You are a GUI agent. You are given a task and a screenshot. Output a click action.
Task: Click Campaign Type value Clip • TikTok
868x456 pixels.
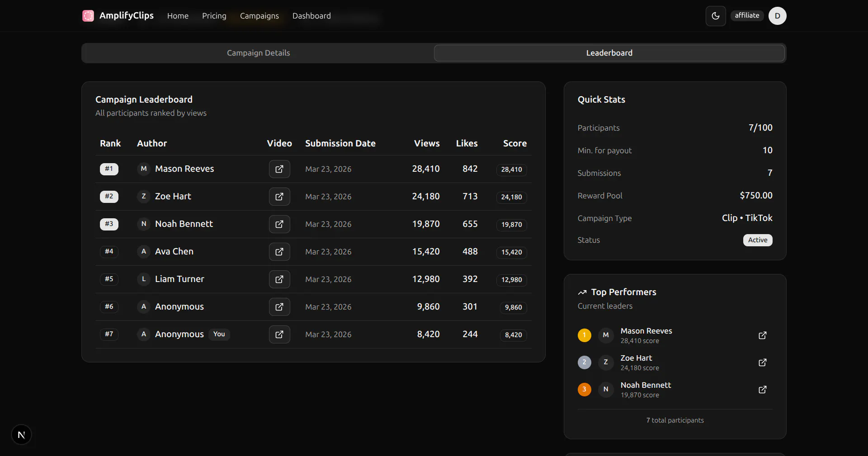[x=747, y=218]
